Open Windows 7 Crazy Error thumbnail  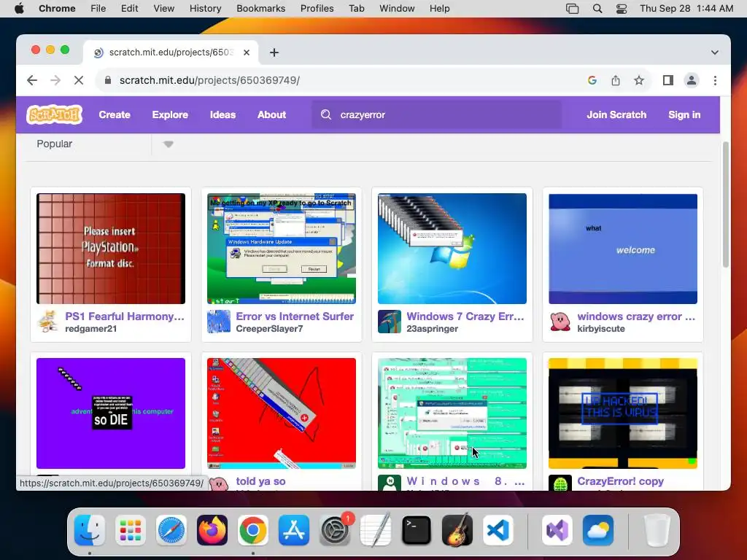click(452, 249)
